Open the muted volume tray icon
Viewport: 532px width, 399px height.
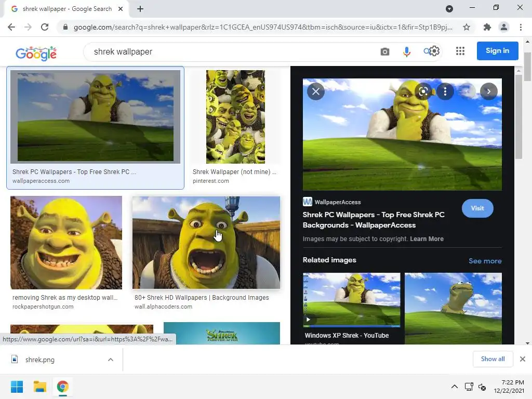[x=482, y=387]
